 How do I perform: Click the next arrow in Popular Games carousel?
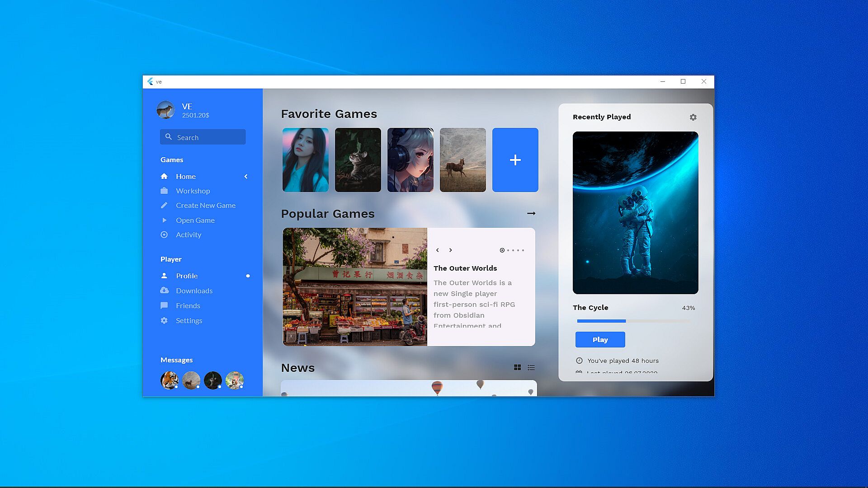451,250
